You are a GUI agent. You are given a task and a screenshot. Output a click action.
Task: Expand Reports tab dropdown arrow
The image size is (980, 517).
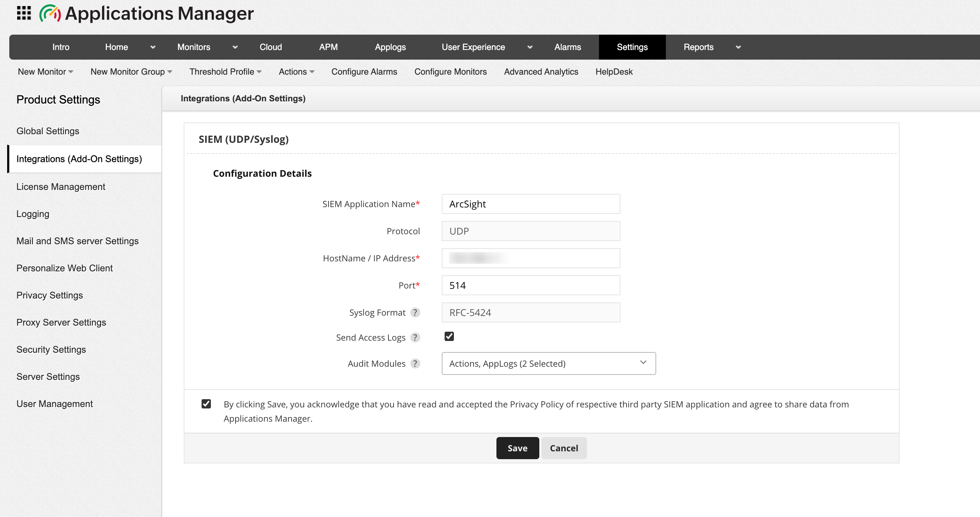[738, 47]
